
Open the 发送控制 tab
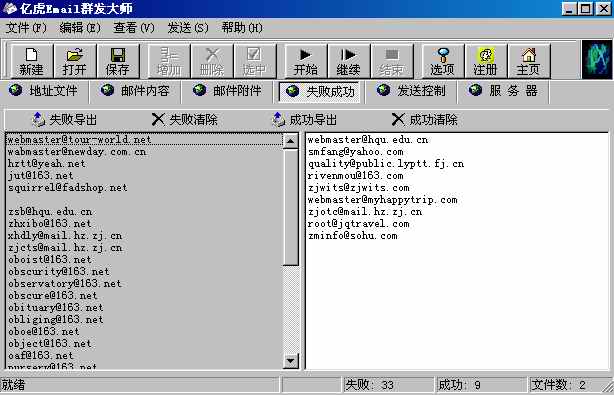coord(411,91)
